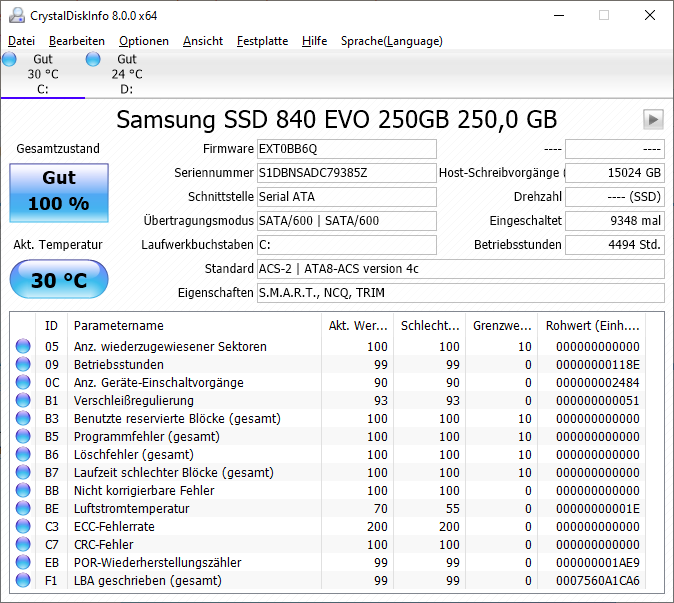
Task: Switch to the D: drive tab
Action: [127, 74]
